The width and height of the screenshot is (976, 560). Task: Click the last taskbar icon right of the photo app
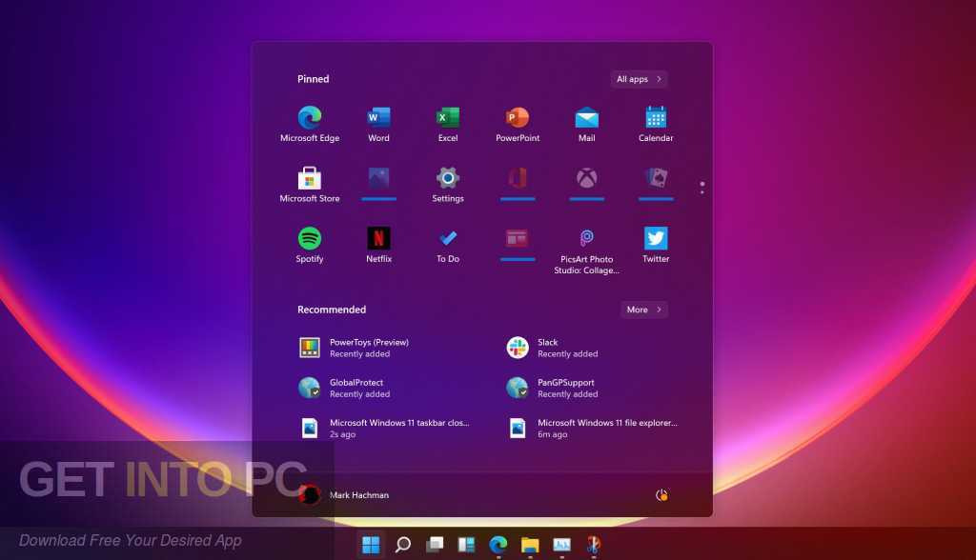[x=593, y=545]
